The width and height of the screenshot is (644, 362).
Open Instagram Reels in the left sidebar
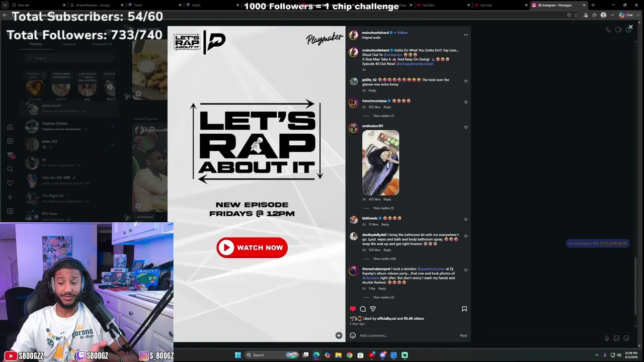pyautogui.click(x=10, y=141)
